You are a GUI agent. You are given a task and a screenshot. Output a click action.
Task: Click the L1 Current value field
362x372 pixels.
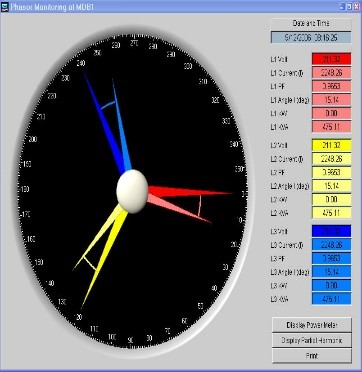click(331, 72)
